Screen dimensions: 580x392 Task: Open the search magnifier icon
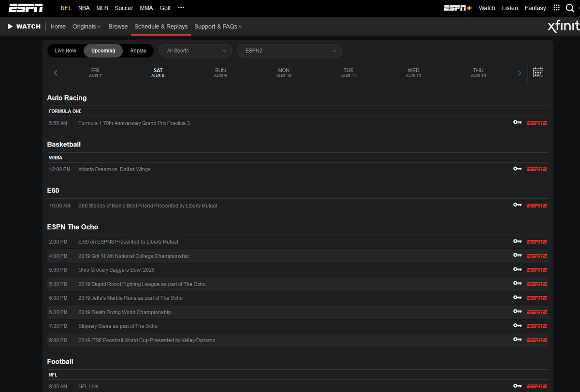[x=571, y=8]
